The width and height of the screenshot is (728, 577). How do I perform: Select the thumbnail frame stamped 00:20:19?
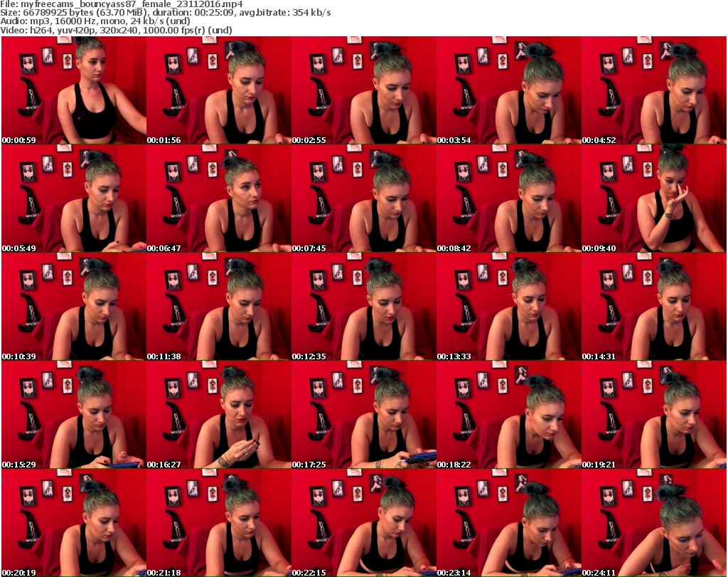[74, 523]
